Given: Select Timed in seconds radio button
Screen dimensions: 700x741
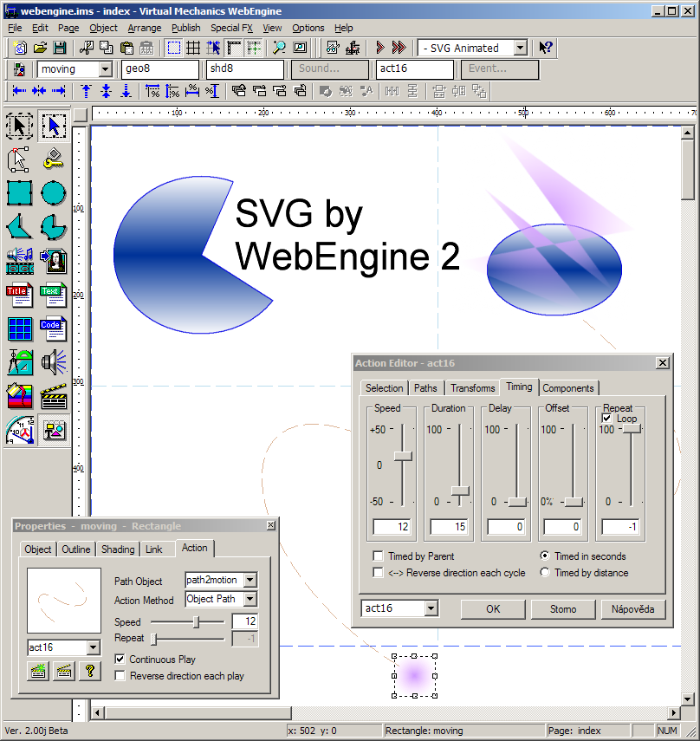Looking at the screenshot, I should point(545,556).
